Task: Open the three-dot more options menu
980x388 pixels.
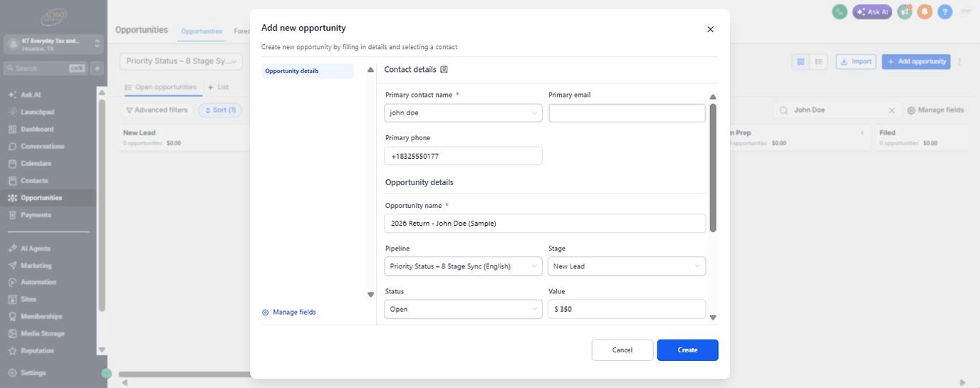Action: [x=960, y=62]
